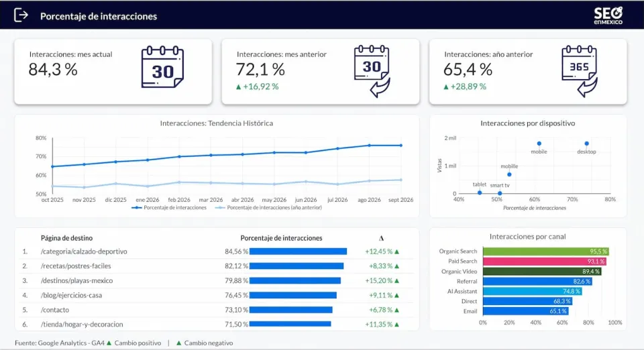This screenshot has width=644, height=350.
Task: Click blue bar for /destinos/playas-mexico
Action: (295, 281)
